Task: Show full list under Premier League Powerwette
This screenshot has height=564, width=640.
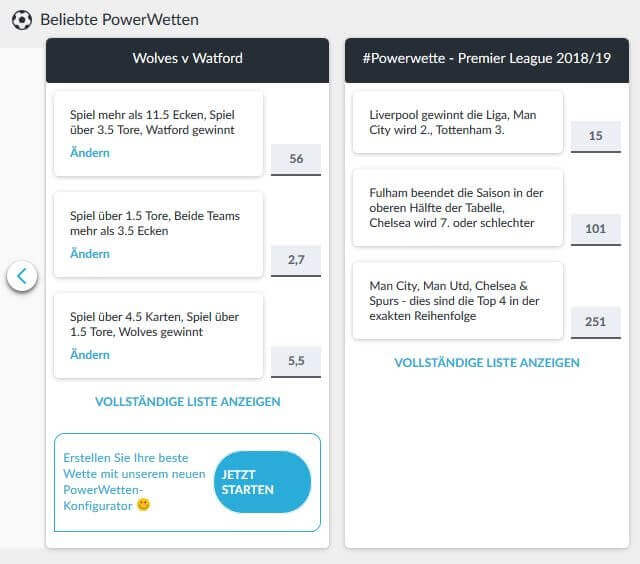Action: 487,363
